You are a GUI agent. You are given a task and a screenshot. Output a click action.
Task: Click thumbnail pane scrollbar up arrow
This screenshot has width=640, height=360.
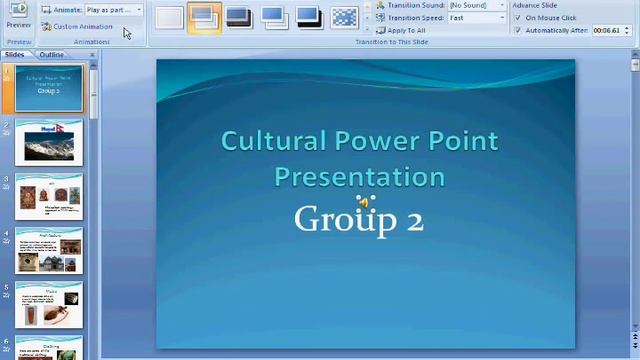(x=93, y=65)
